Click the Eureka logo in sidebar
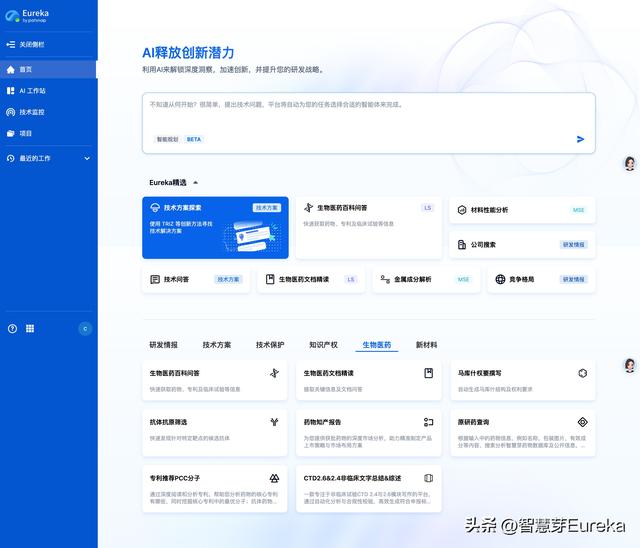Image resolution: width=640 pixels, height=548 pixels. [27, 16]
